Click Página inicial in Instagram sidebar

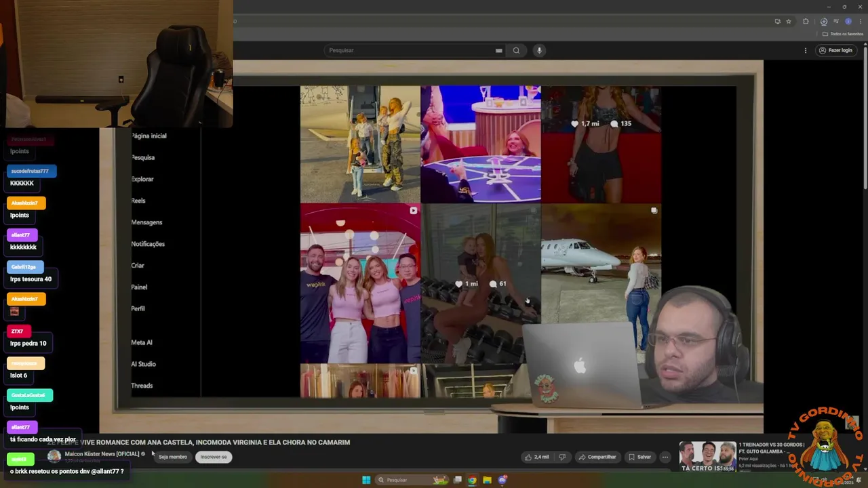(x=149, y=136)
